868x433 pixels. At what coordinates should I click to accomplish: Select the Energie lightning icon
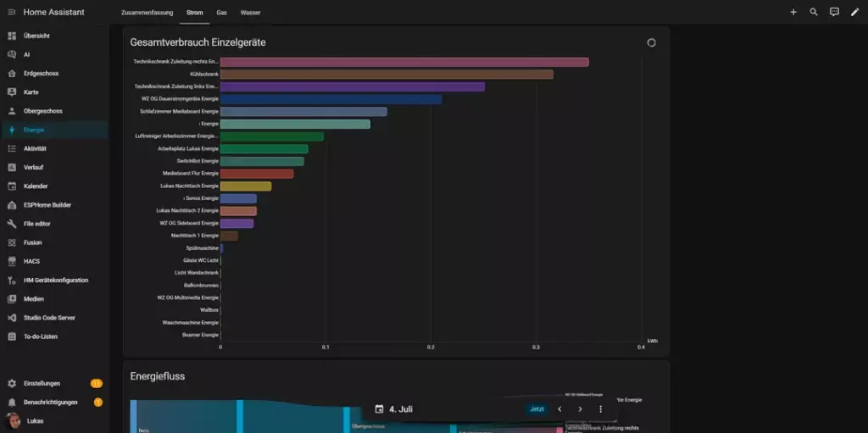coord(12,130)
